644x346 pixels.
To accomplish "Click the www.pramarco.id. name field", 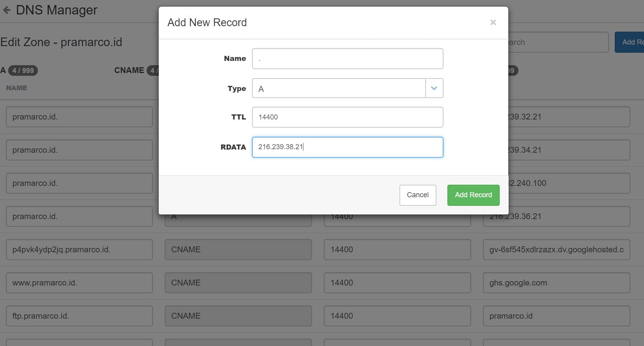I will point(79,283).
